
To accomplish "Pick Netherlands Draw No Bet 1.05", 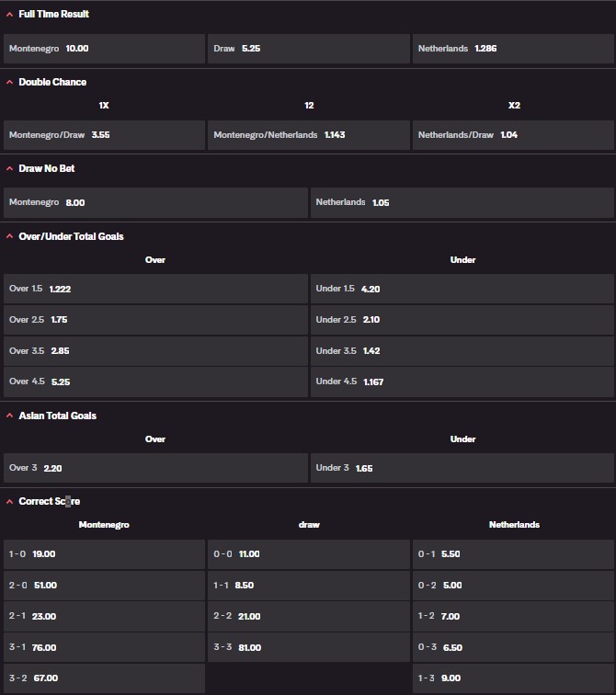I will coord(462,202).
